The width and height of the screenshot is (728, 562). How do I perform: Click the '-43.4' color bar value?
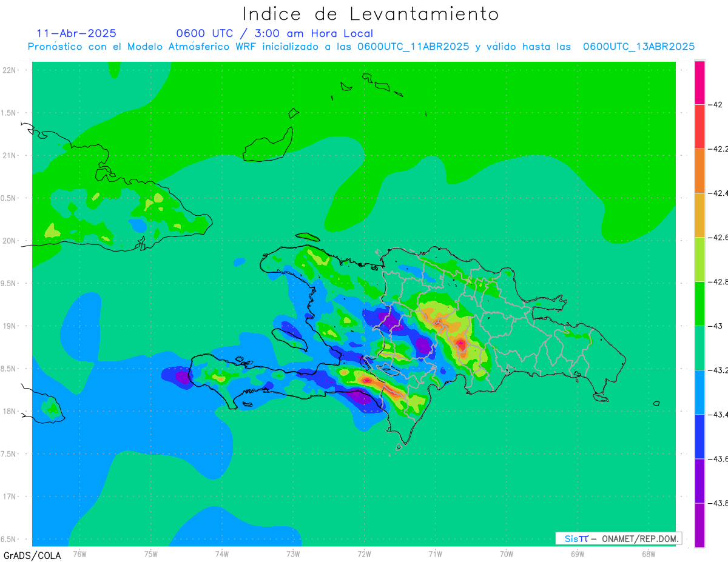(x=719, y=415)
